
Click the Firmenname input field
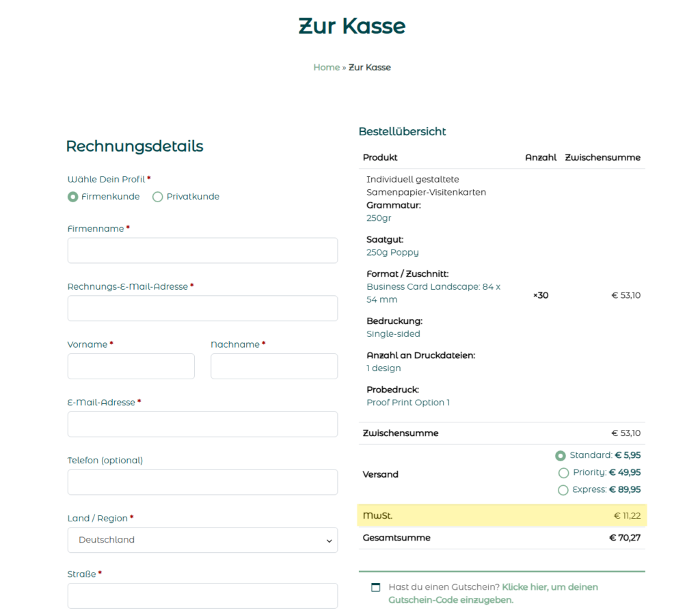(202, 250)
